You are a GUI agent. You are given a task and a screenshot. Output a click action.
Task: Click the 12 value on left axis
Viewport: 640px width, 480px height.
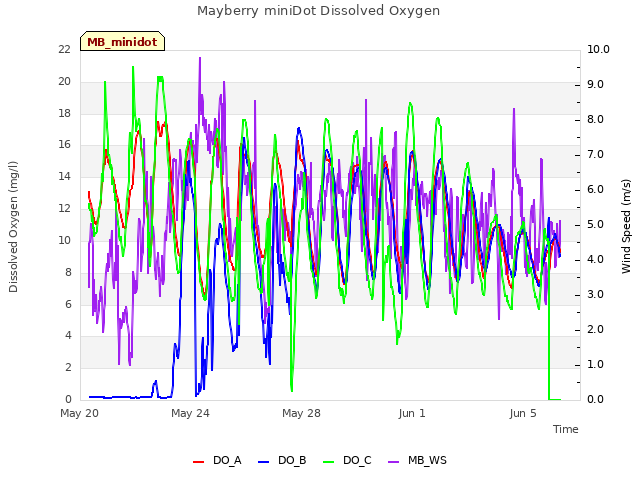point(64,208)
